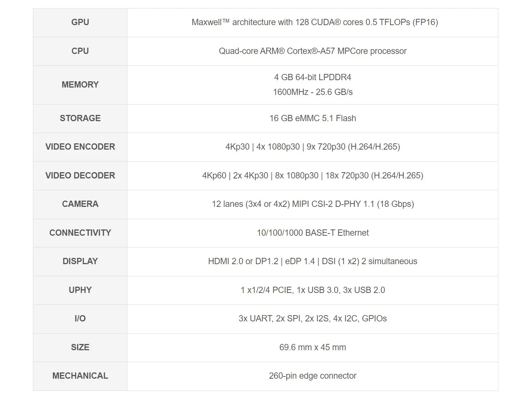Click the STORAGE row label

80,118
